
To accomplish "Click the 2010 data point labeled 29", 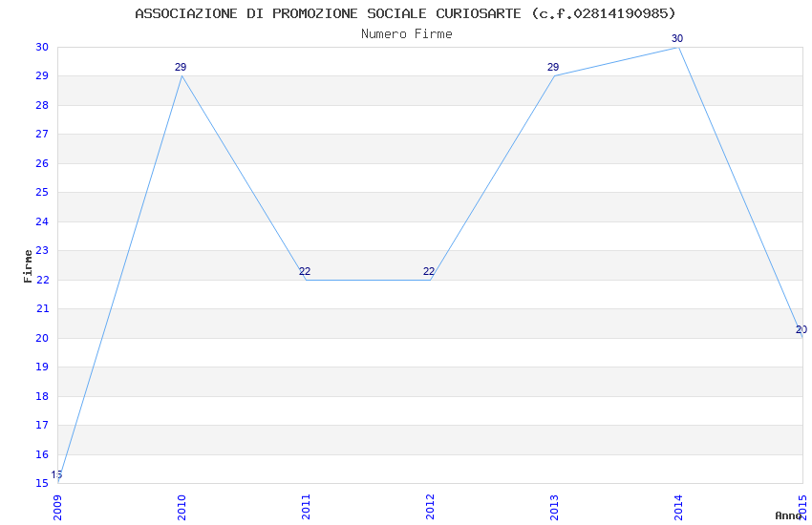I will coord(182,76).
